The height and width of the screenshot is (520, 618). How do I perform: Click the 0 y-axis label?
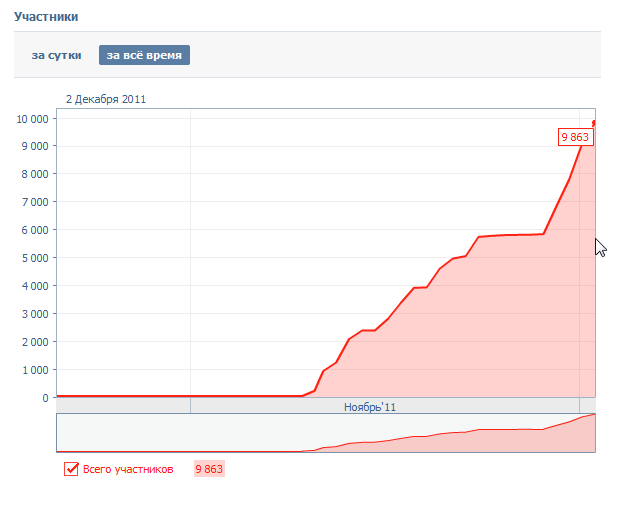[x=45, y=398]
